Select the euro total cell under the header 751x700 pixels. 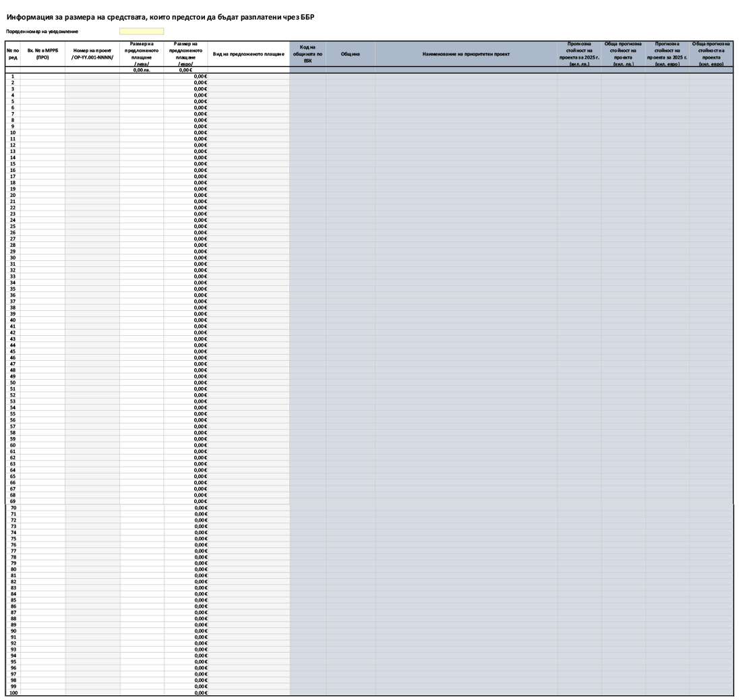pos(186,70)
